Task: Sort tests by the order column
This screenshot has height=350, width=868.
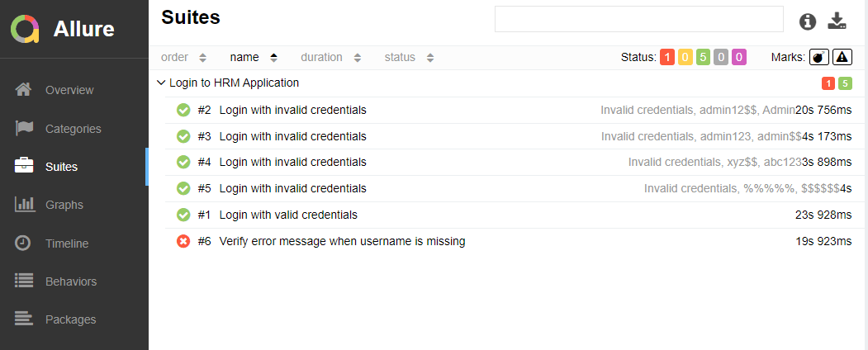Action: click(183, 57)
